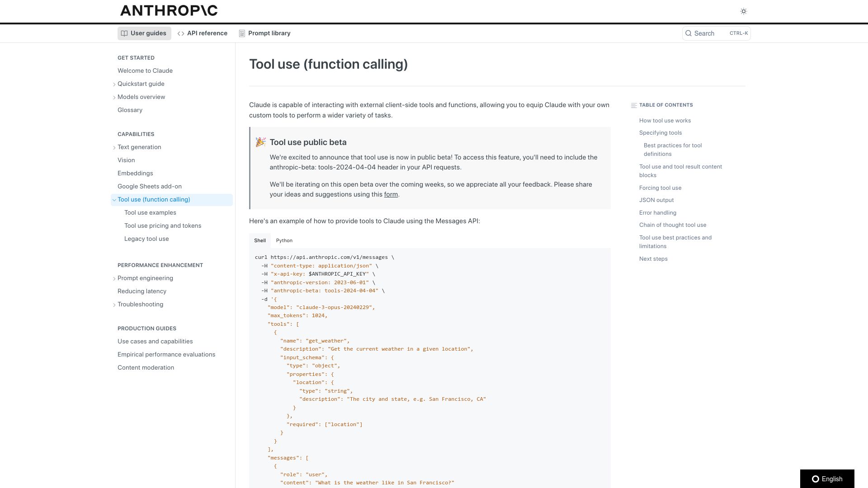Jump to JSON output section
Viewport: 868px width, 488px height.
(x=656, y=200)
